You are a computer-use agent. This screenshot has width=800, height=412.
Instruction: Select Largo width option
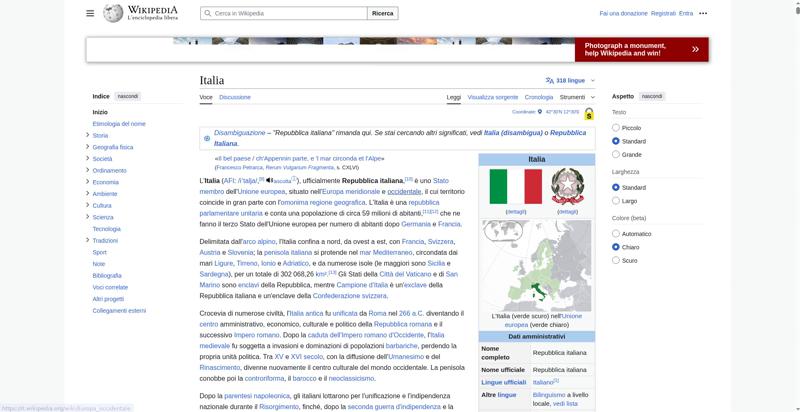(616, 201)
